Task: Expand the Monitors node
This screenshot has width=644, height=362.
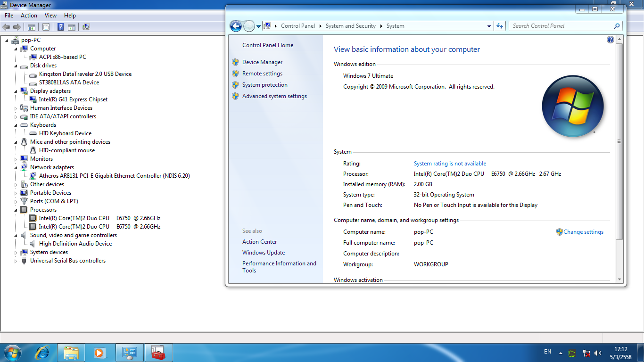Action: (16, 159)
